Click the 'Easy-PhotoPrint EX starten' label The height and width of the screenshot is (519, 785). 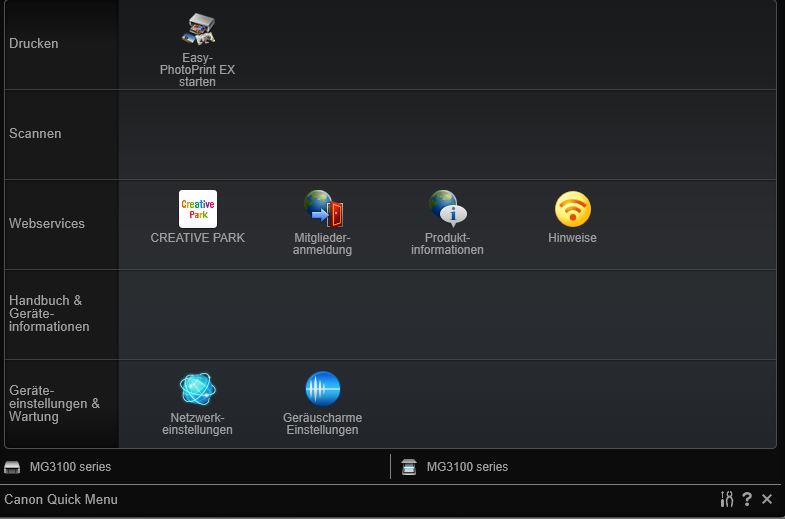(197, 70)
